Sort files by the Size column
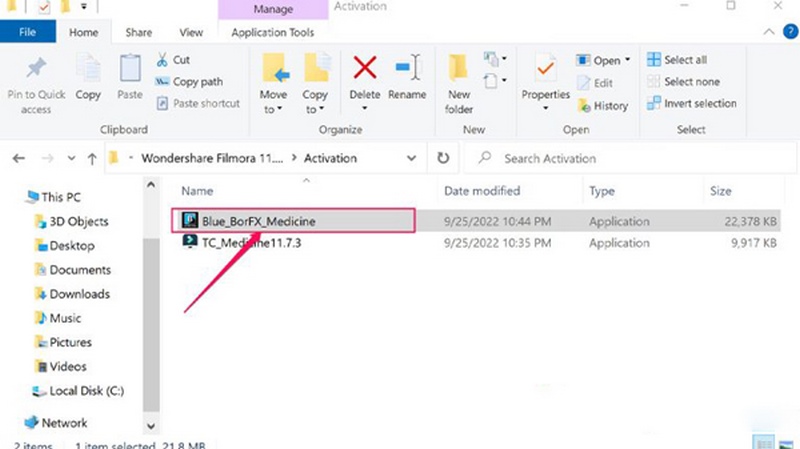Viewport: 800px width, 449px height. click(x=720, y=191)
